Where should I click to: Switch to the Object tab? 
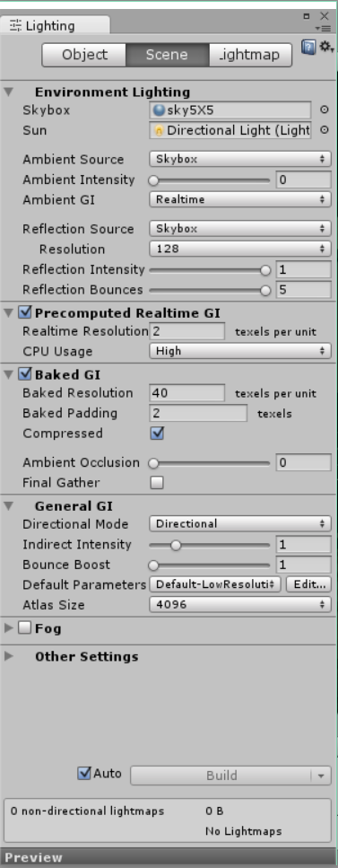click(x=84, y=55)
